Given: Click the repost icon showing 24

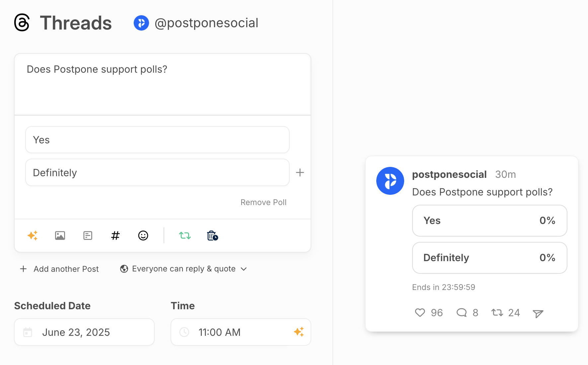Looking at the screenshot, I should pos(497,313).
